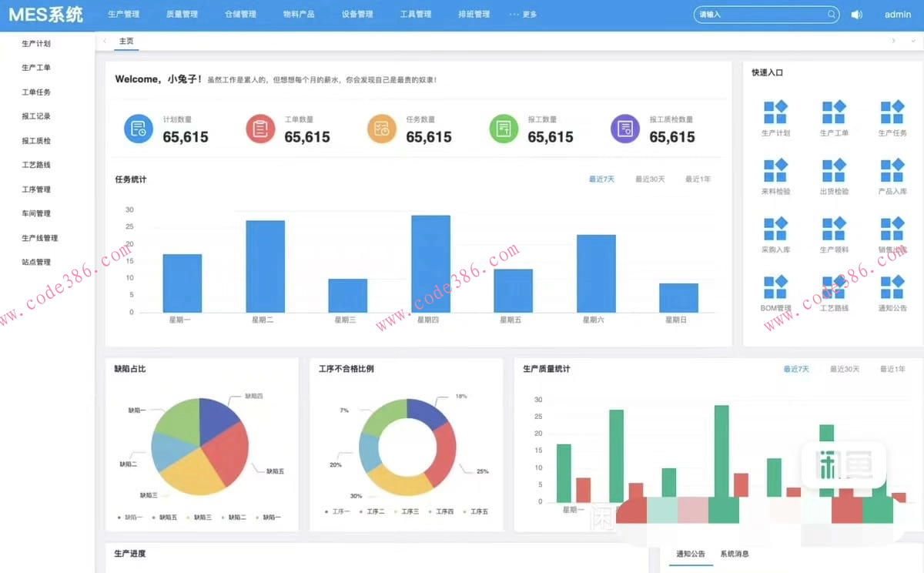
Task: Toggle 工序一 legend in 工序不合格比例 chart
Action: [x=338, y=511]
